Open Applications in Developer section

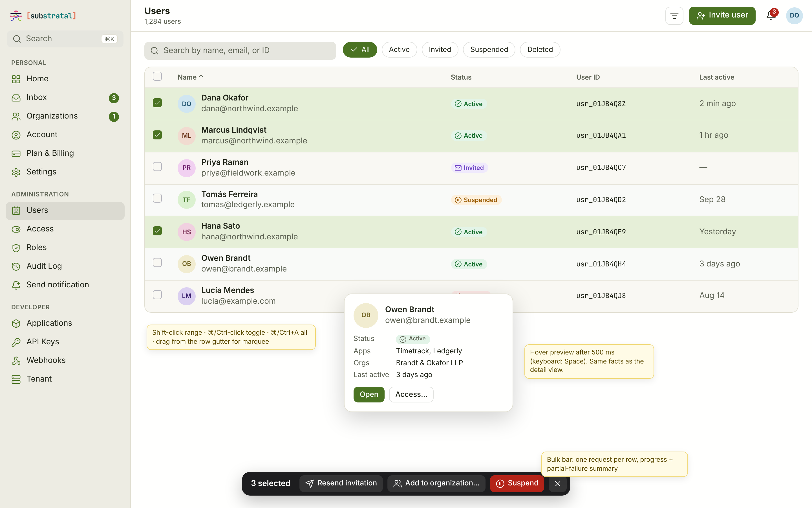pos(65,323)
